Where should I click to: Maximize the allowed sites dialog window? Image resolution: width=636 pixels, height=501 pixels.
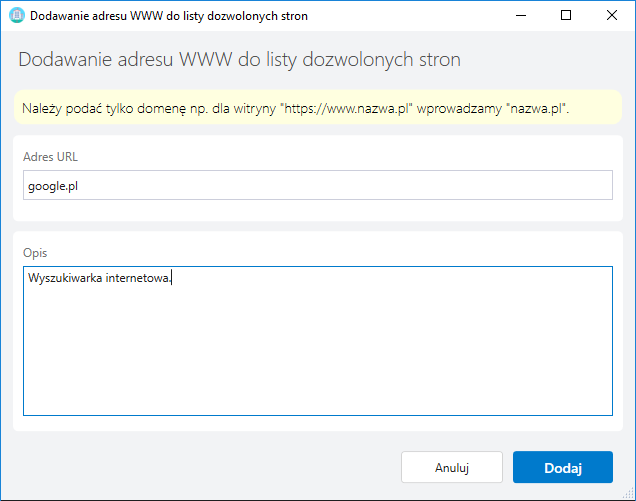pos(566,15)
